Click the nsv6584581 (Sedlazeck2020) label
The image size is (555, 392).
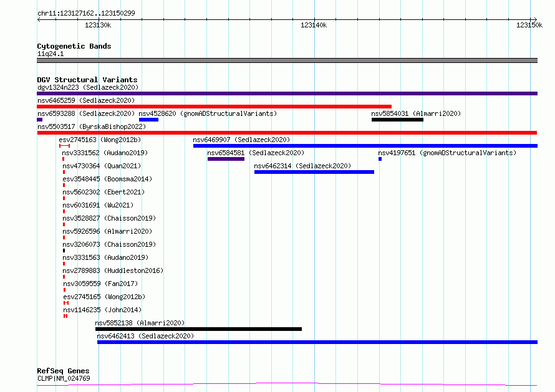pyautogui.click(x=256, y=153)
